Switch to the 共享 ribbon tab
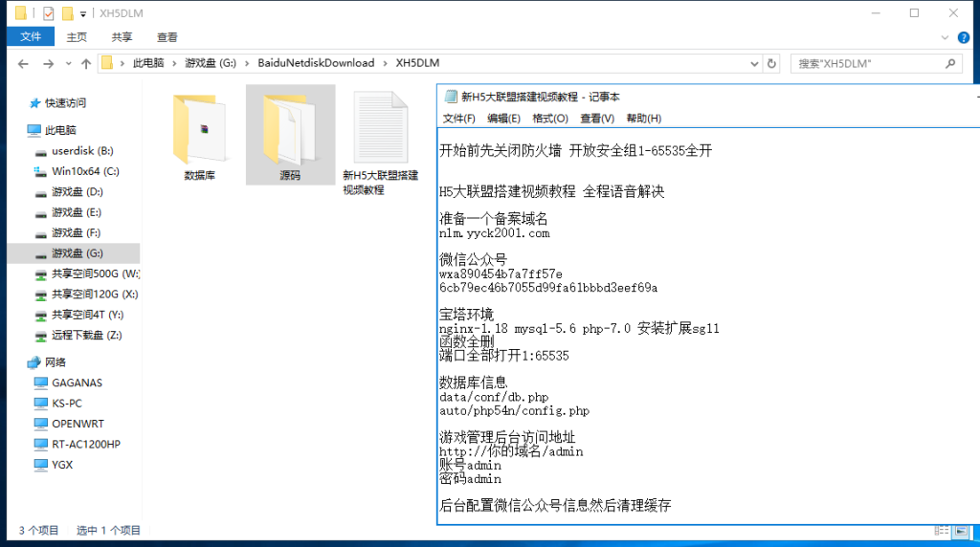Viewport: 980px width, 547px height. tap(122, 37)
